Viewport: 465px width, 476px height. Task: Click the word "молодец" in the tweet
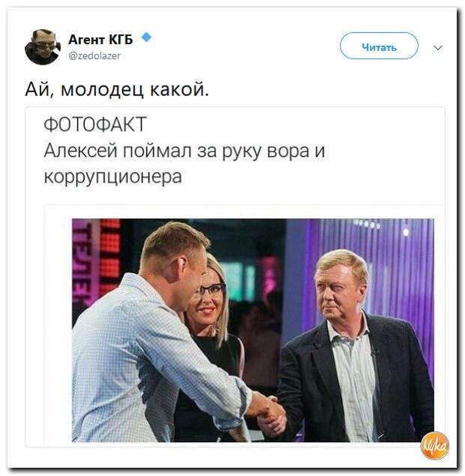tap(102, 90)
